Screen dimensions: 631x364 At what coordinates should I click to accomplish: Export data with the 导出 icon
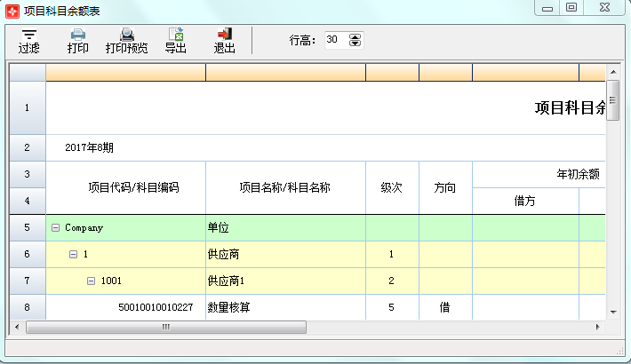coord(176,41)
